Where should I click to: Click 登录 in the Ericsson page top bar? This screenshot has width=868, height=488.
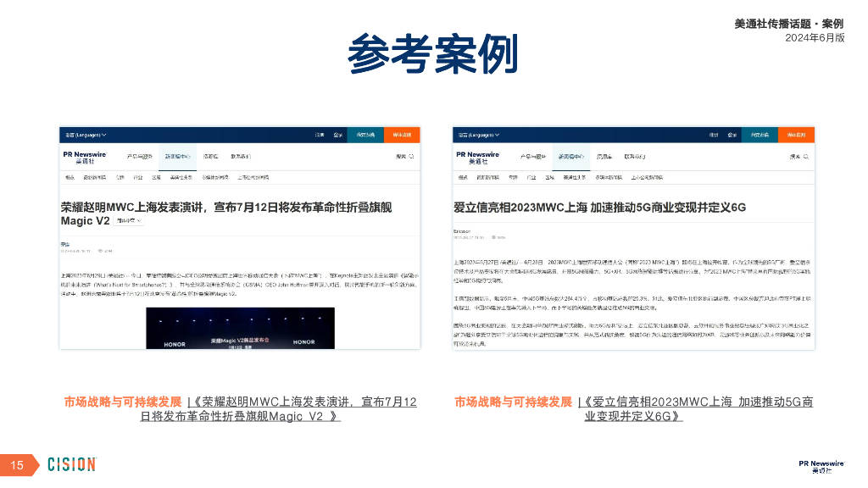732,135
